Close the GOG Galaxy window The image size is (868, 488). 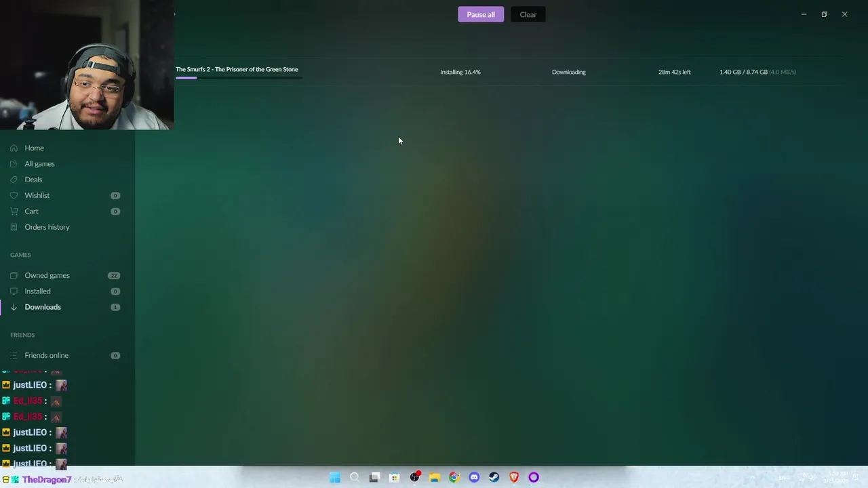(844, 14)
